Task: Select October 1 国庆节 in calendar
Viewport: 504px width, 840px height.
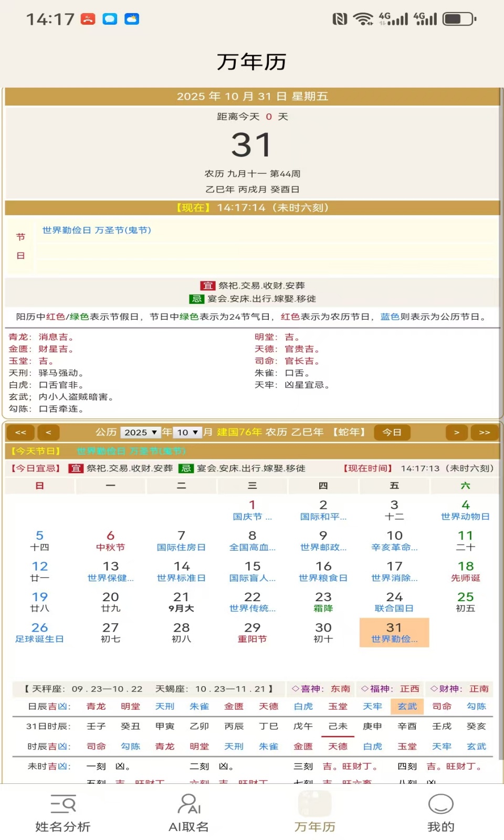Action: [x=252, y=510]
